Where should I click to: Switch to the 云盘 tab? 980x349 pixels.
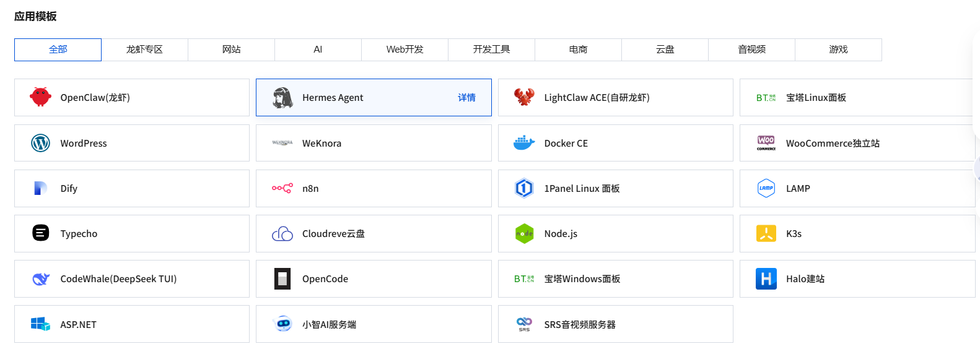(665, 50)
